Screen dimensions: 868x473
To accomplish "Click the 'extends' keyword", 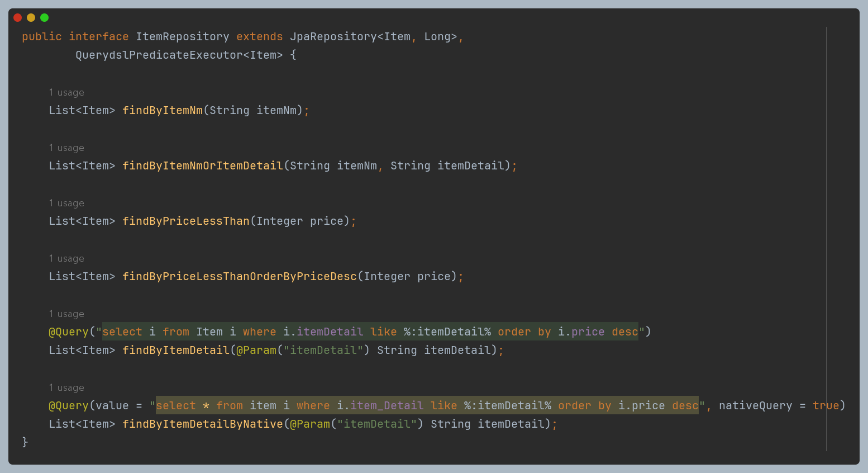I will [x=260, y=36].
